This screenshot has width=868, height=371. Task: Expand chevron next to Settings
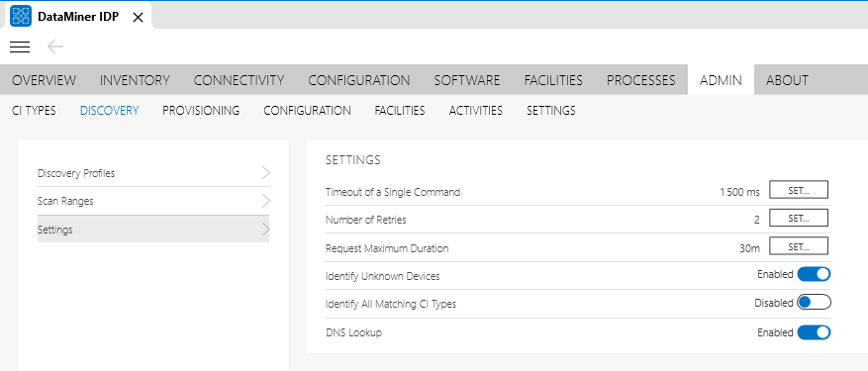click(x=265, y=230)
